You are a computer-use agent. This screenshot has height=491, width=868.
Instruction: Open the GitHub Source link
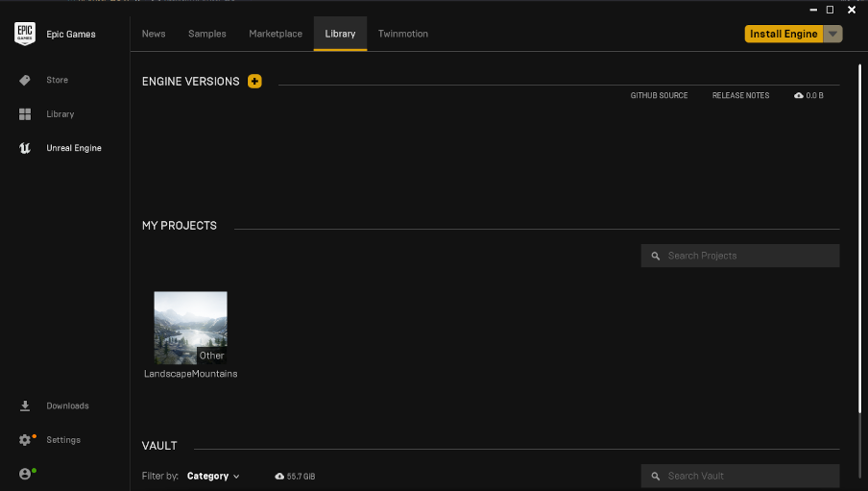pyautogui.click(x=659, y=96)
